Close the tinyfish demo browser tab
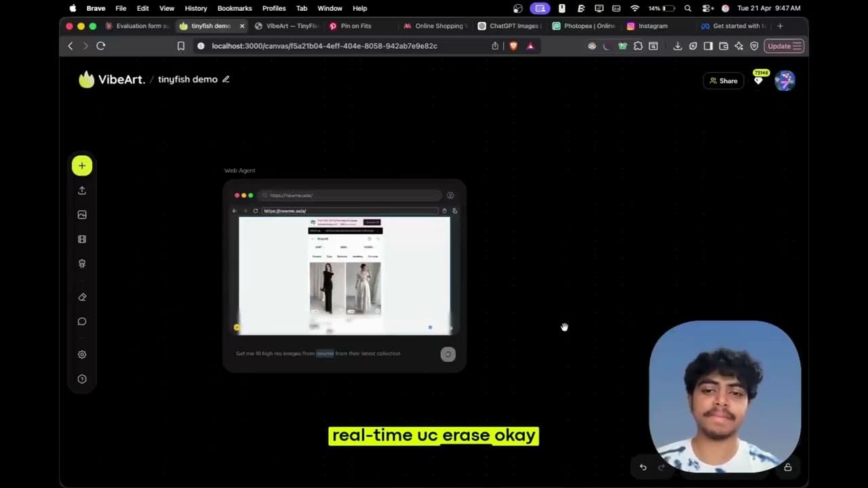 (241, 26)
